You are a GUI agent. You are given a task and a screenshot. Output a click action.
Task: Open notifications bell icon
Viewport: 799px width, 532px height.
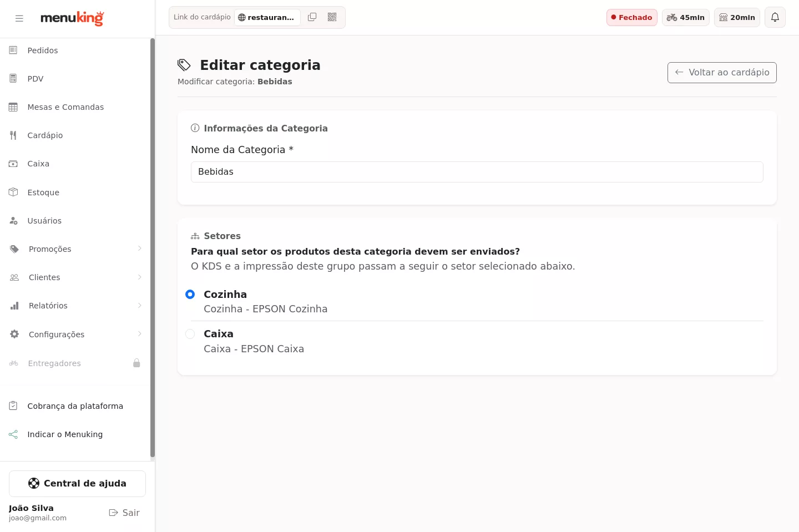[775, 17]
